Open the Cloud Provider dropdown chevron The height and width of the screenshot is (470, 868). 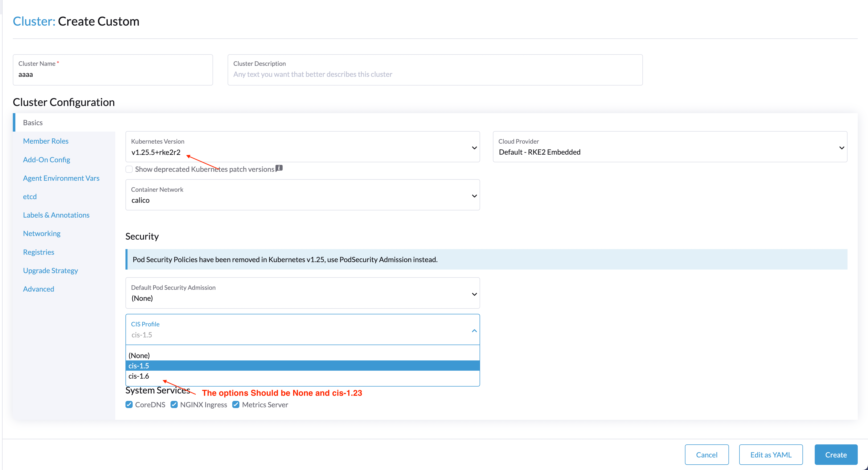(x=842, y=147)
